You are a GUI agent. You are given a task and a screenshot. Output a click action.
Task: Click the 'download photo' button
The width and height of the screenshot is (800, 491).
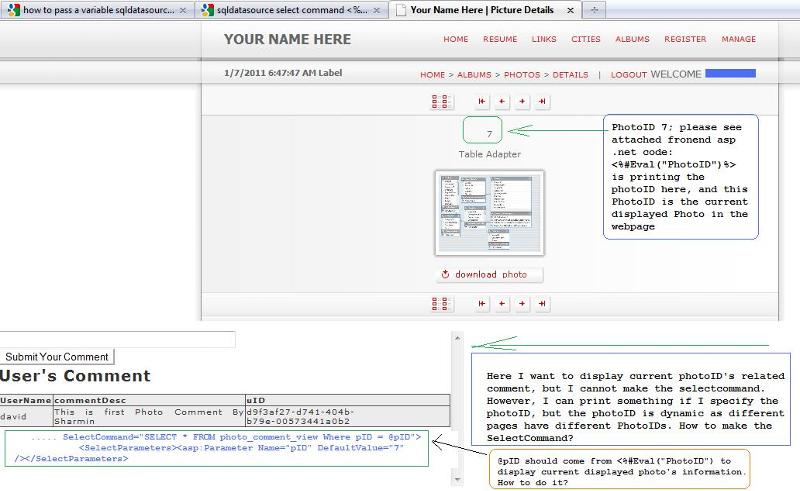(490, 275)
